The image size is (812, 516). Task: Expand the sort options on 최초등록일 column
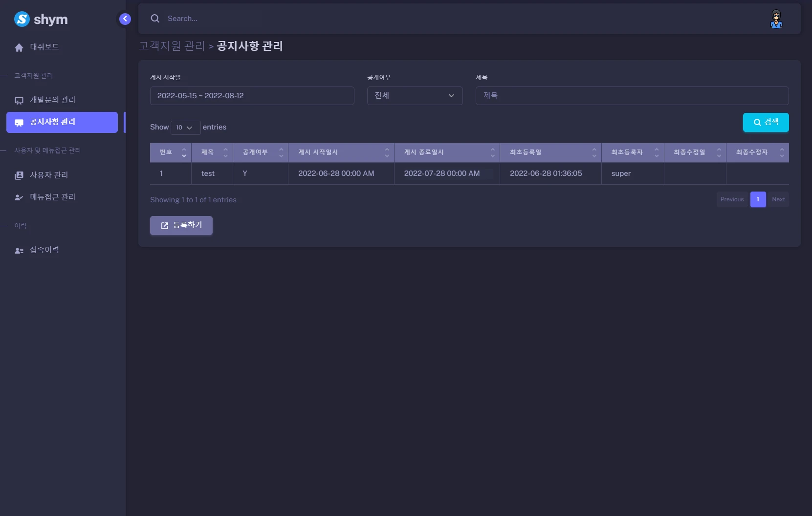tap(594, 152)
